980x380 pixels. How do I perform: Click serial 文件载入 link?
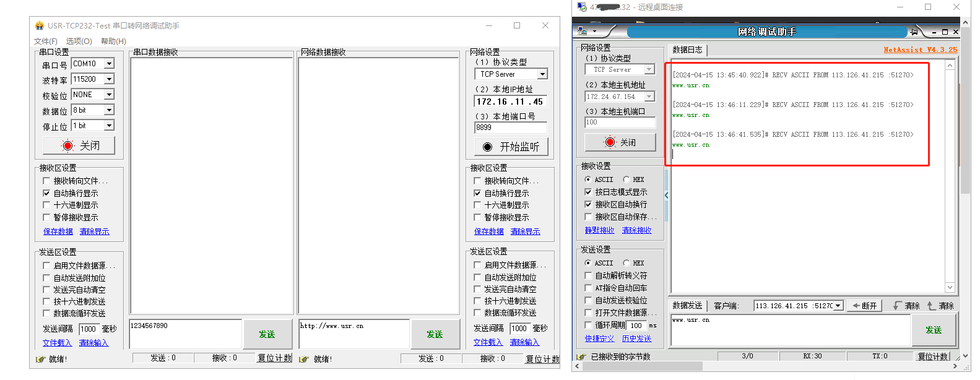point(58,343)
